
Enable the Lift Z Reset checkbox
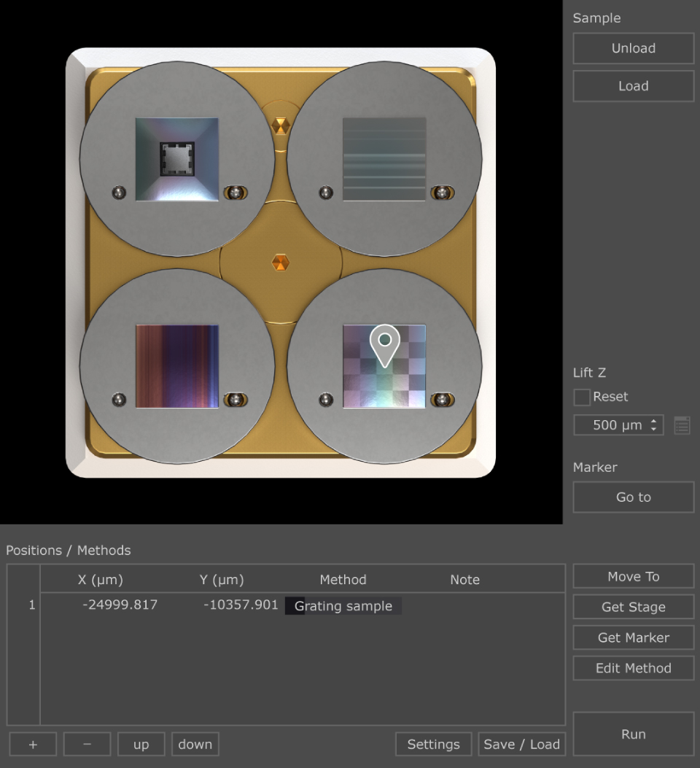(x=582, y=397)
